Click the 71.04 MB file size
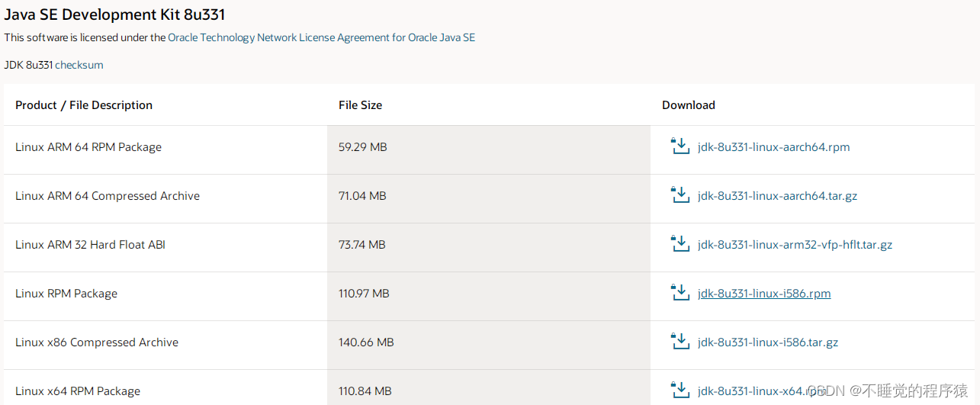 pyautogui.click(x=362, y=196)
